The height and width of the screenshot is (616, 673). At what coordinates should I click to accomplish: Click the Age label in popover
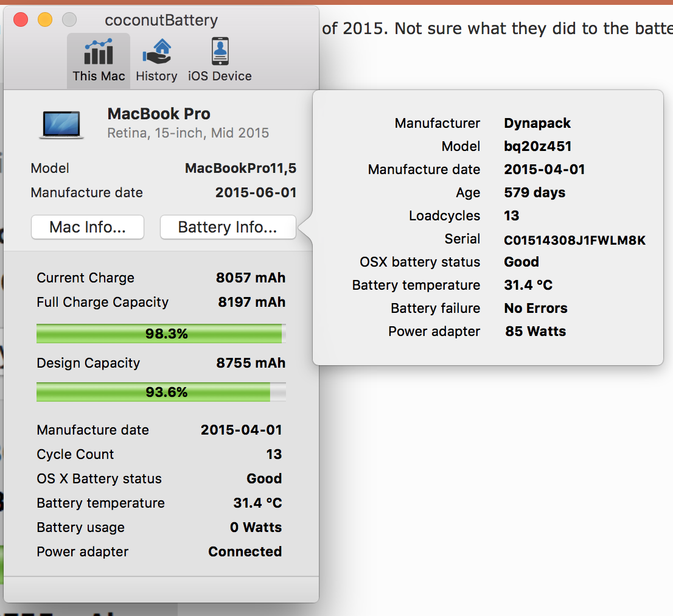coord(469,193)
